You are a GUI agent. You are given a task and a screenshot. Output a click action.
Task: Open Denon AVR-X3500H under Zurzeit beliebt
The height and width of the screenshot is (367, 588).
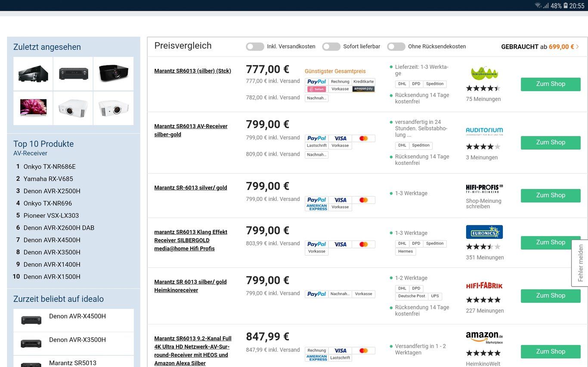tap(74, 343)
